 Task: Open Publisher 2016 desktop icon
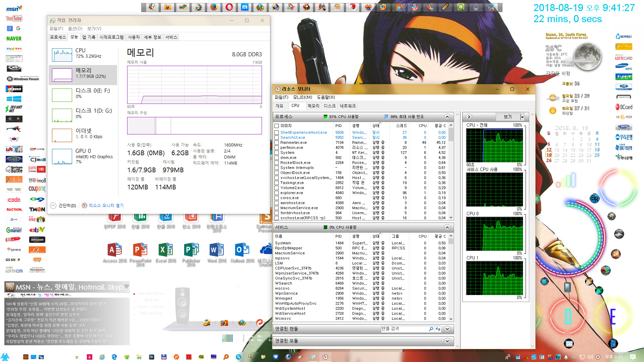tap(191, 255)
